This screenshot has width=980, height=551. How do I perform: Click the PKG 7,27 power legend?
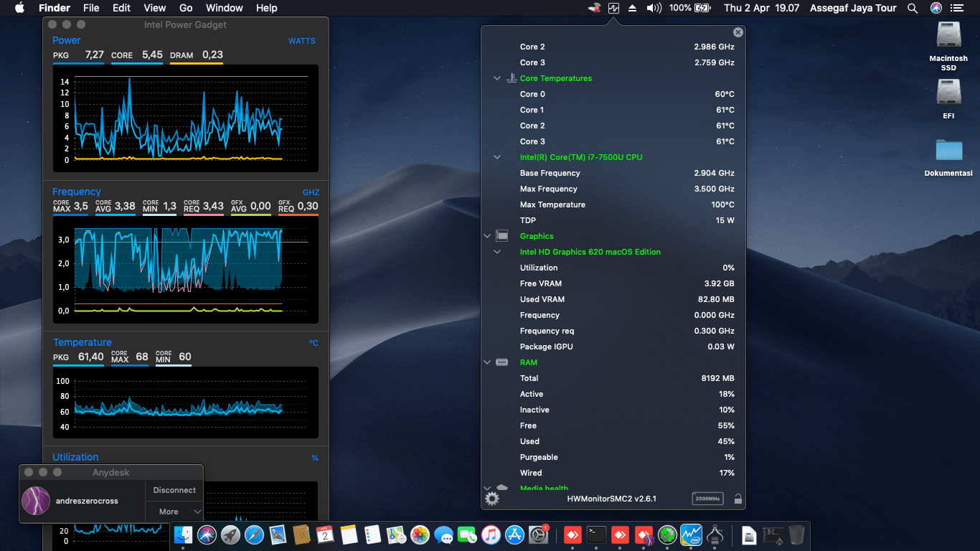78,55
